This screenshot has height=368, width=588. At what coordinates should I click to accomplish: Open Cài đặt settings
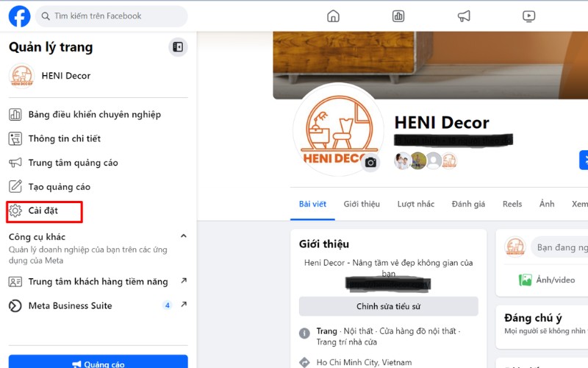click(45, 211)
